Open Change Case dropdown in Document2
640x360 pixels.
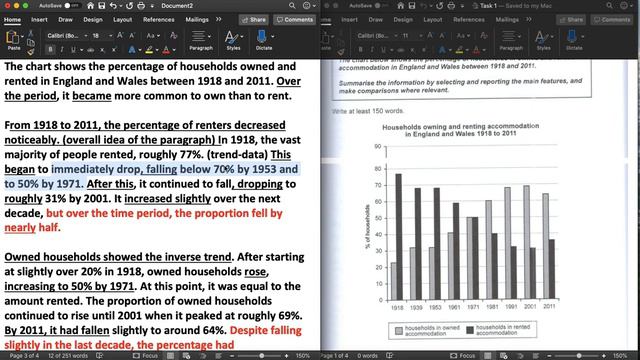coord(153,36)
